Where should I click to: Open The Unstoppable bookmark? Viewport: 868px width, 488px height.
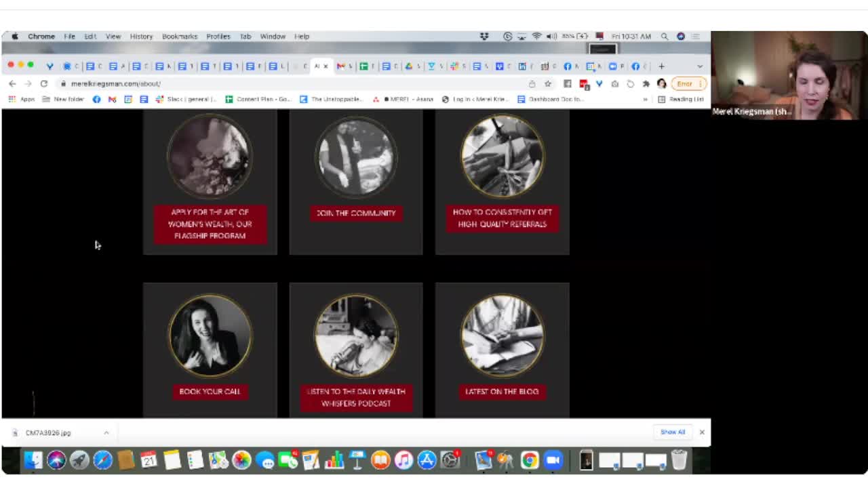coord(332,99)
